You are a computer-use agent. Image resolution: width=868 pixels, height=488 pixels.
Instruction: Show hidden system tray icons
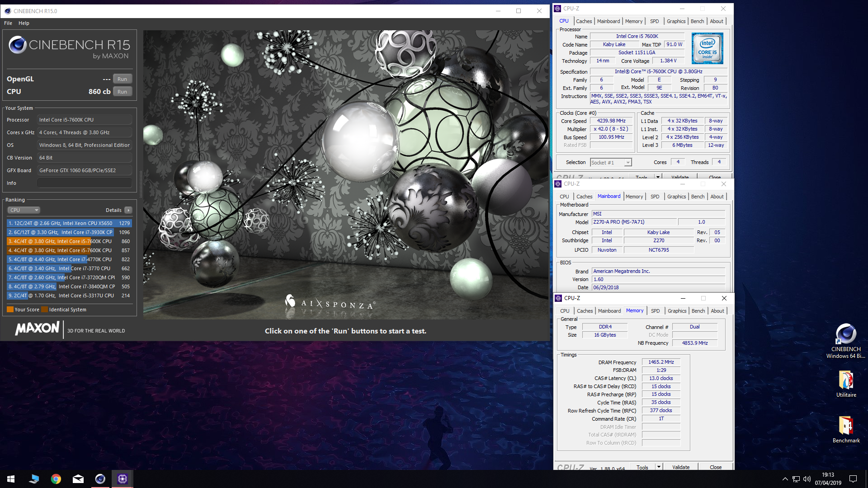point(785,479)
